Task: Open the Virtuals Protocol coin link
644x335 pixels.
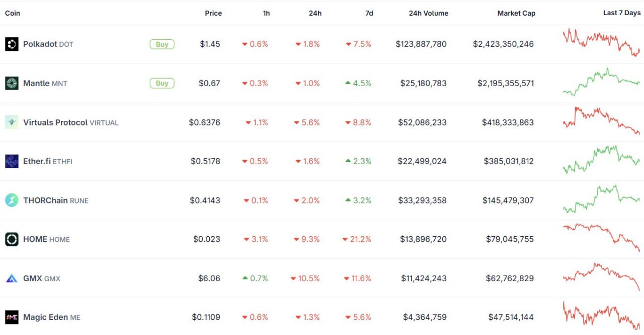Action: (71, 122)
